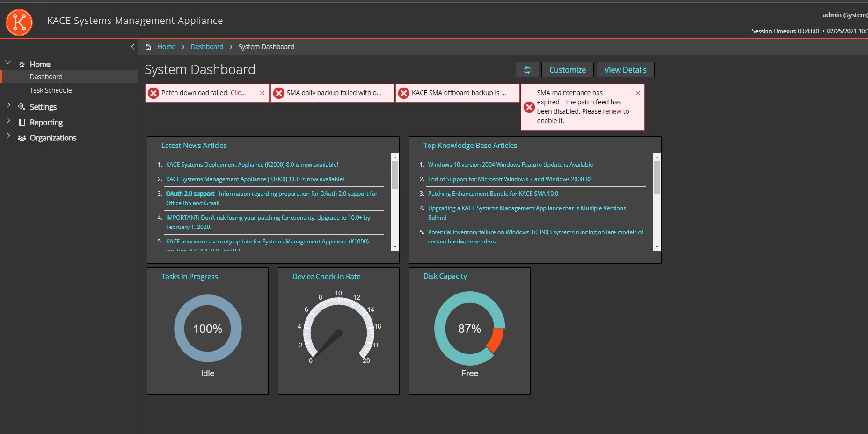Viewport: 868px width, 434px height.
Task: Open Upgrading KACE Appliance Multiple Versions Behind article
Action: click(x=527, y=213)
